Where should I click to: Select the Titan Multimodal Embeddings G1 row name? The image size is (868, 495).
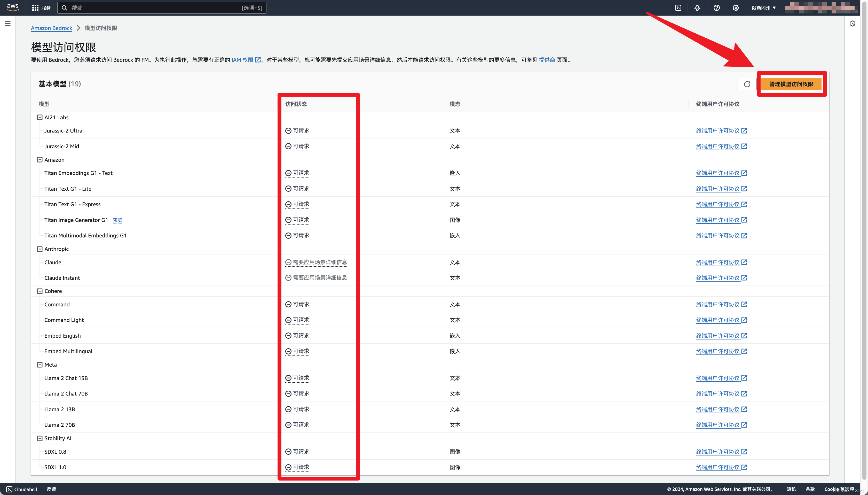click(85, 235)
